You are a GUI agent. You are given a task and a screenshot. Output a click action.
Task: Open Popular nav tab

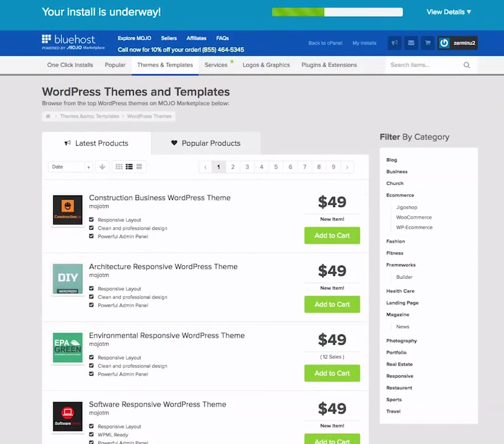pos(115,65)
